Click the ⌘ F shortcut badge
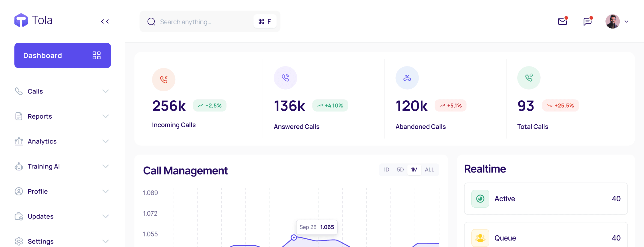644x247 pixels. tap(265, 21)
